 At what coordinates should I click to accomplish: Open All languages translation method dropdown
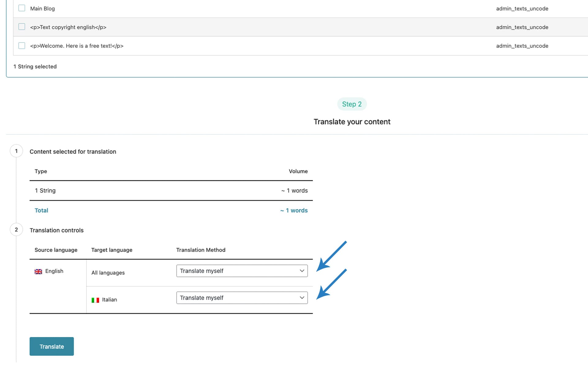pos(242,271)
